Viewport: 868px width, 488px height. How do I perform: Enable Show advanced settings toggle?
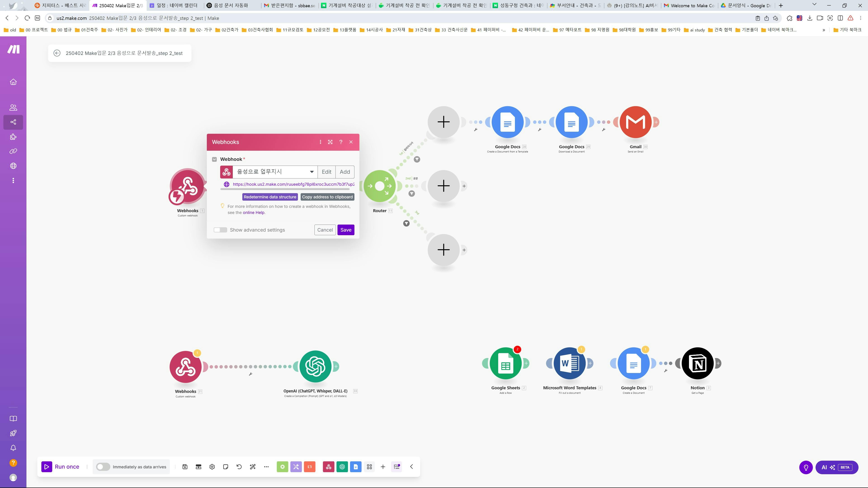pos(220,230)
